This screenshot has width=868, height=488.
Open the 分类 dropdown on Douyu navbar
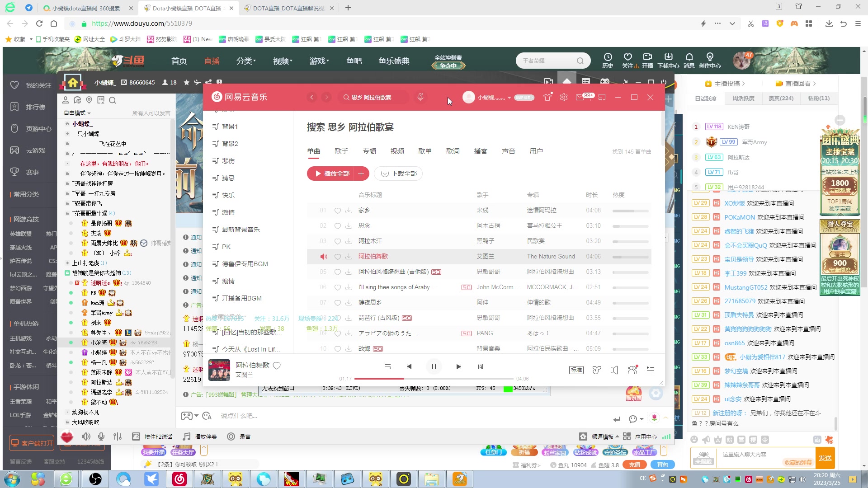point(246,61)
